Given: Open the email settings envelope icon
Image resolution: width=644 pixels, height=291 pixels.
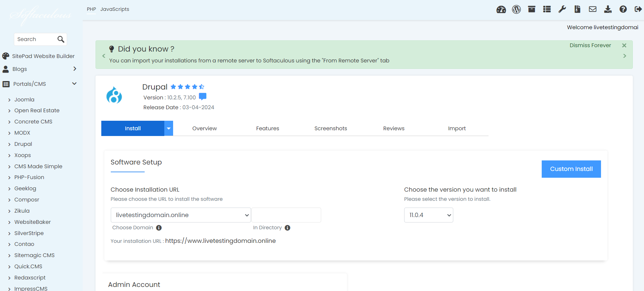Looking at the screenshot, I should point(593,9).
